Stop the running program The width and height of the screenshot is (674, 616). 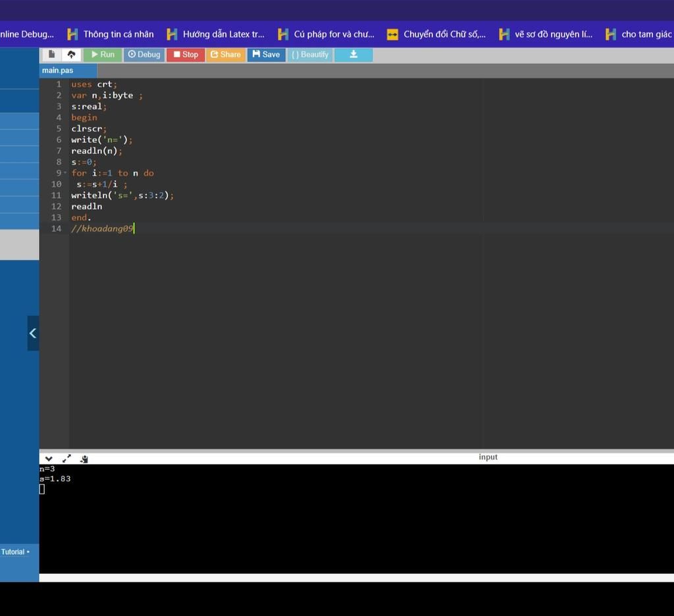click(x=185, y=55)
